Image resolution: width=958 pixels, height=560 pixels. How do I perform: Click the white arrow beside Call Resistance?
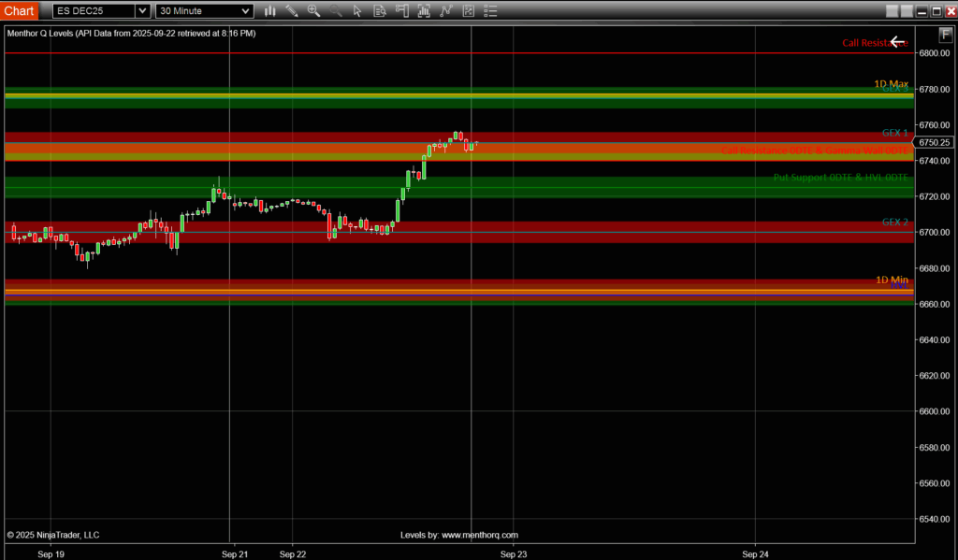897,41
